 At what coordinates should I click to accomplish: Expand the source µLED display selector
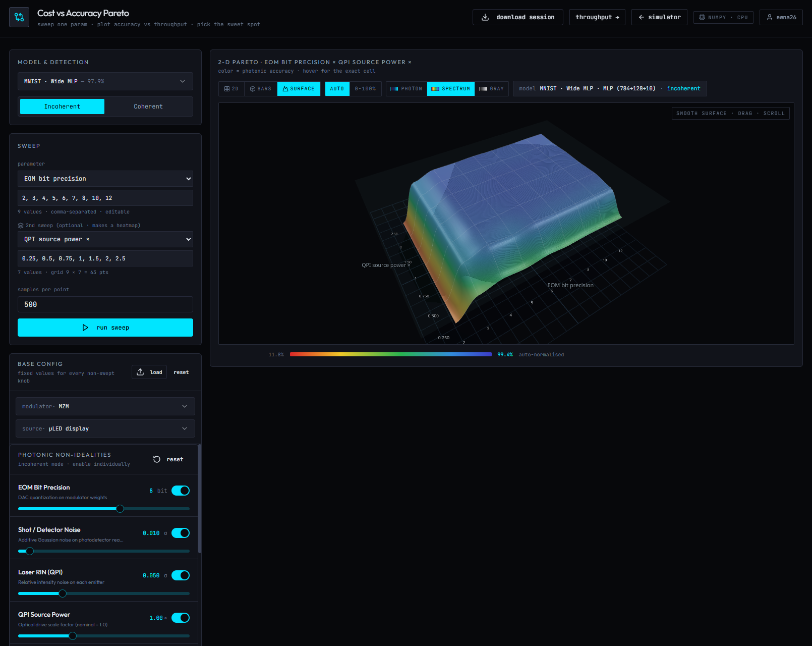105,428
